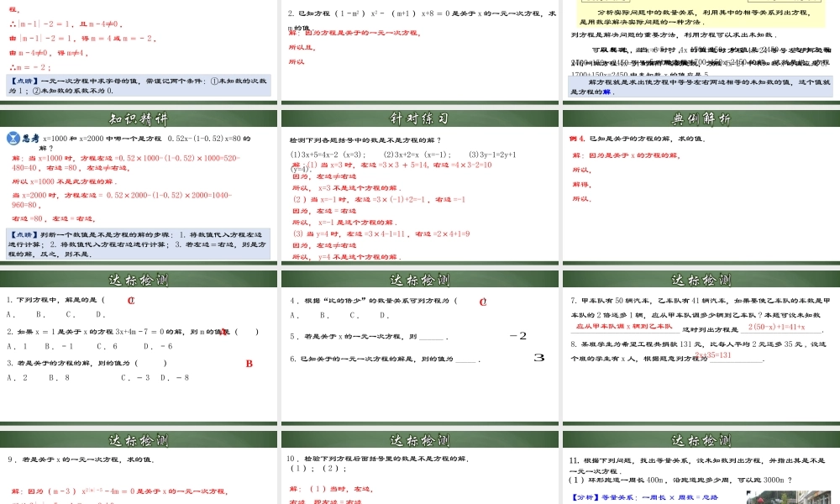Click question 2 about 3x+4m-7=0
Image resolution: width=840 pixels, height=504 pixels.
[x=133, y=332]
